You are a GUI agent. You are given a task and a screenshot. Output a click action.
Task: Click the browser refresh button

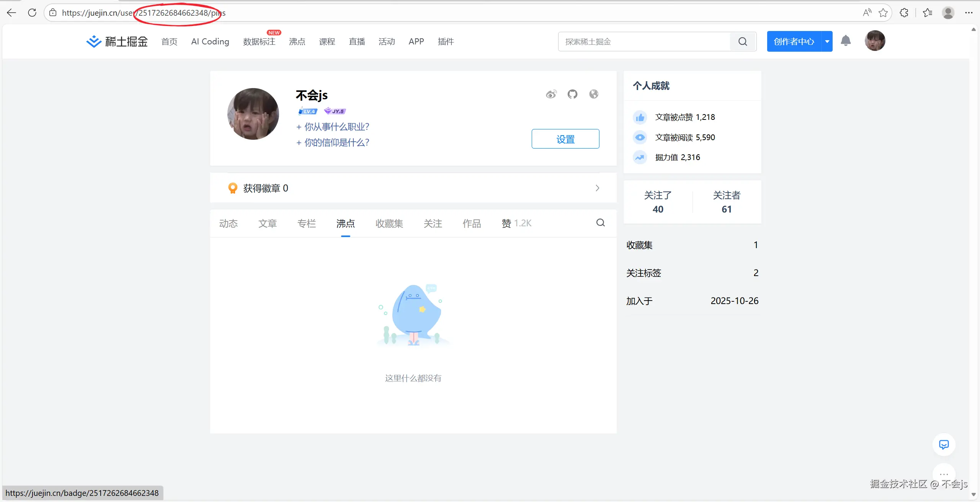point(32,13)
